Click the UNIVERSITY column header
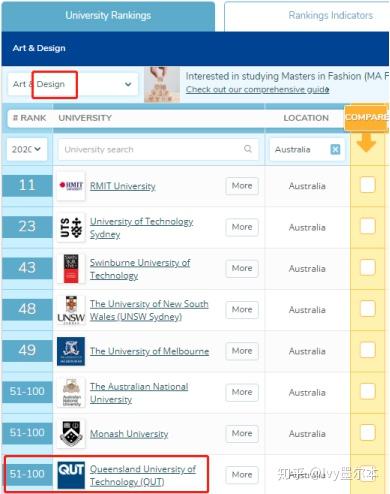 coord(85,118)
